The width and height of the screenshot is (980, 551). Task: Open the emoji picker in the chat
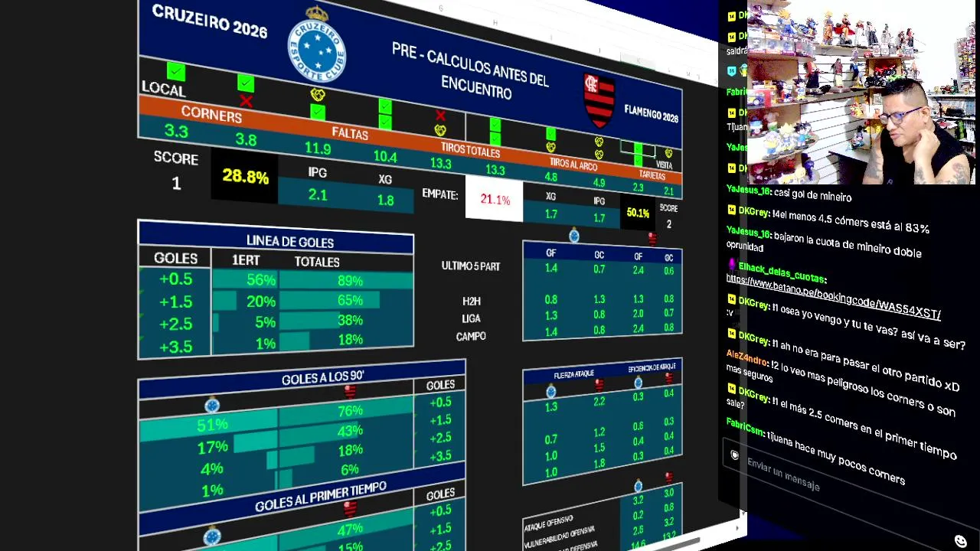click(x=961, y=541)
